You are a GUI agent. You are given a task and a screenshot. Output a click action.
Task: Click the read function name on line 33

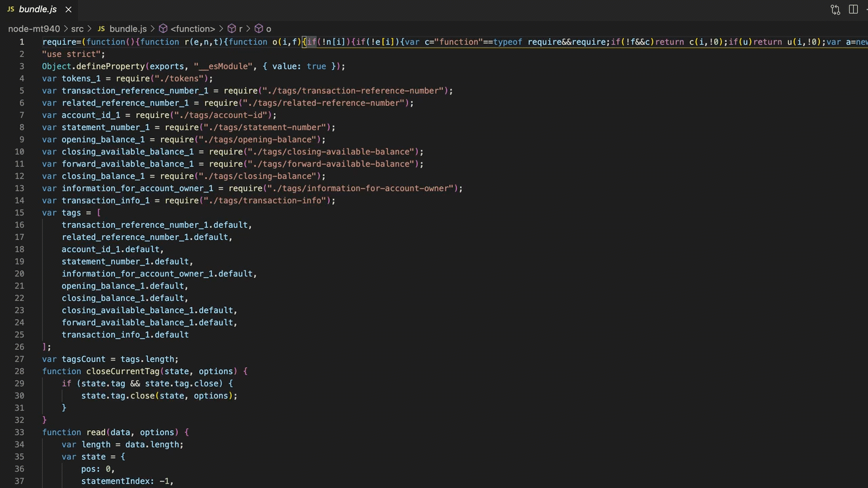click(96, 432)
